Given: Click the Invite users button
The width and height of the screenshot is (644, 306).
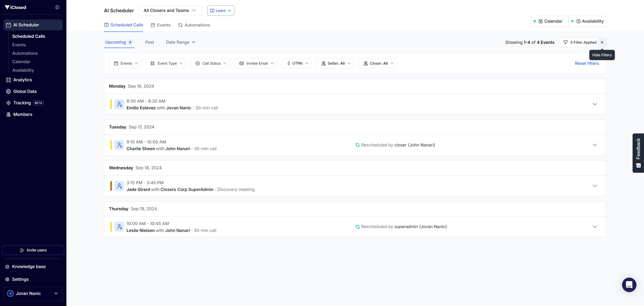Looking at the screenshot, I should point(33,250).
